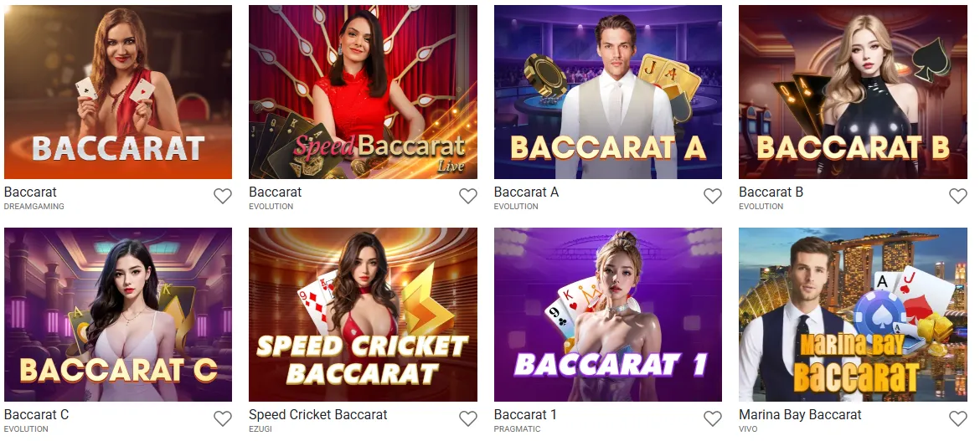
Task: Launch Speed Baccarat Live game image
Action: pyautogui.click(x=364, y=92)
